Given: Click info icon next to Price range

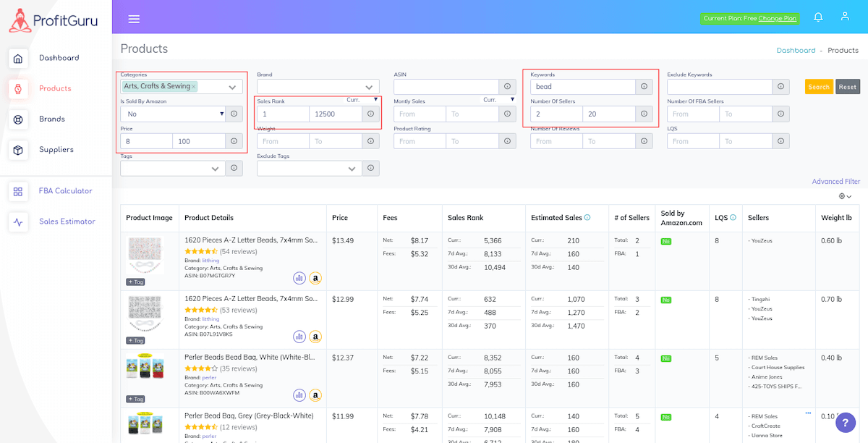Looking at the screenshot, I should (234, 141).
